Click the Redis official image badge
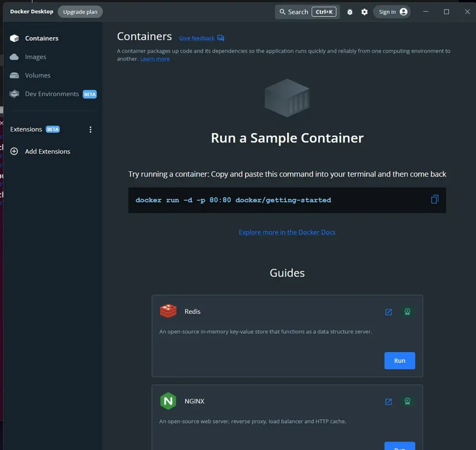Viewport: 476px width, 450px height. coord(407,312)
